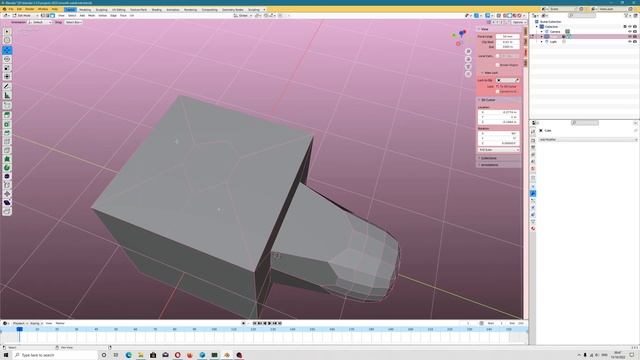Screen dimensions: 640x360
Task: Enable edge select mode
Action: pyautogui.click(x=47, y=16)
